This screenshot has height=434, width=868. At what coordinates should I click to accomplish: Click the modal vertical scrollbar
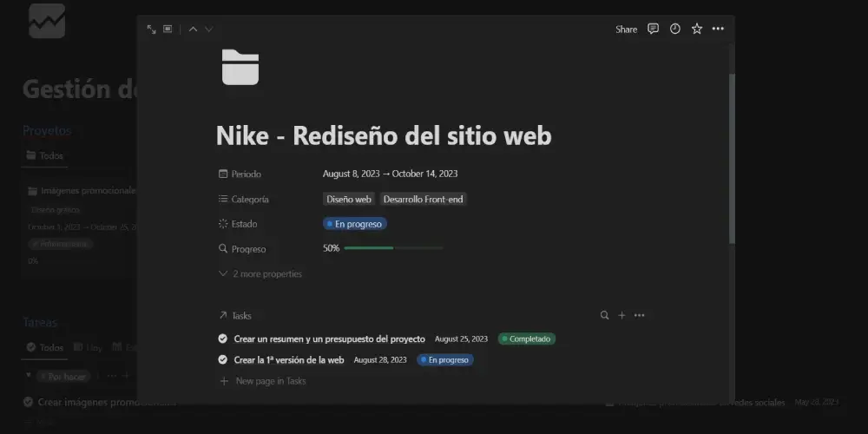[x=732, y=158]
